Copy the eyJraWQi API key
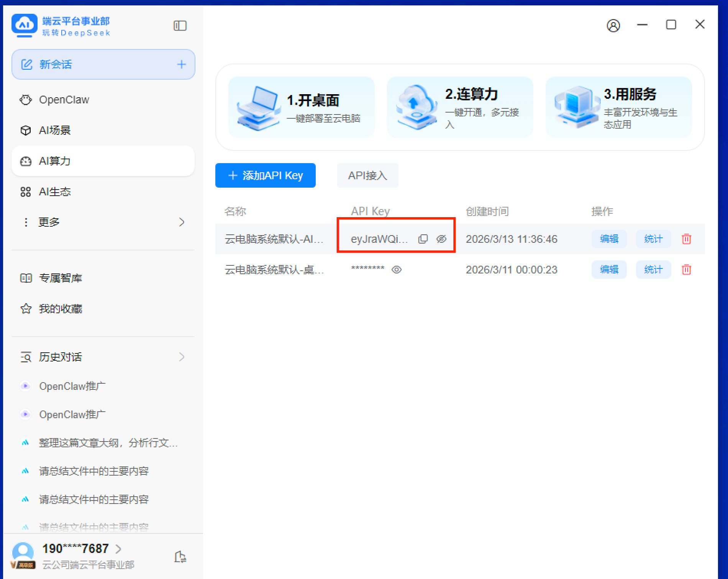The height and width of the screenshot is (579, 728). pyautogui.click(x=423, y=239)
